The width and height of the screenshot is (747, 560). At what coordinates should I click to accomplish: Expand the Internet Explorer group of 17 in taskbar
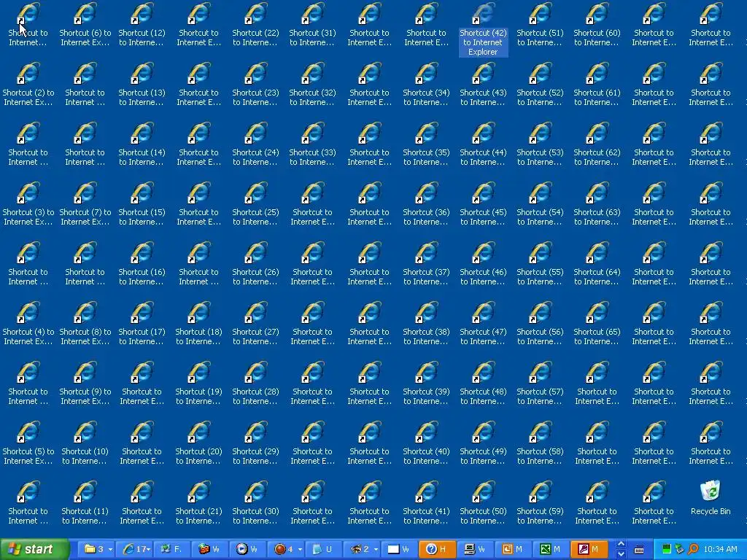tap(136, 549)
